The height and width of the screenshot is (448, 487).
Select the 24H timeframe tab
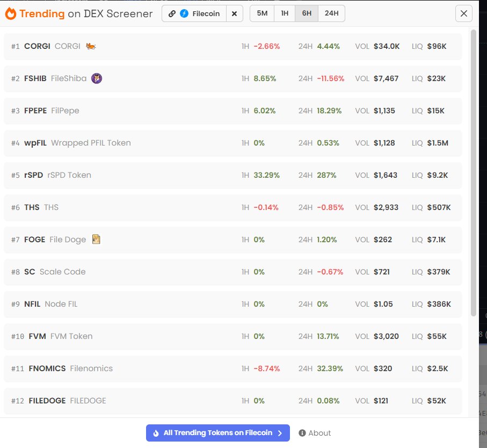331,13
